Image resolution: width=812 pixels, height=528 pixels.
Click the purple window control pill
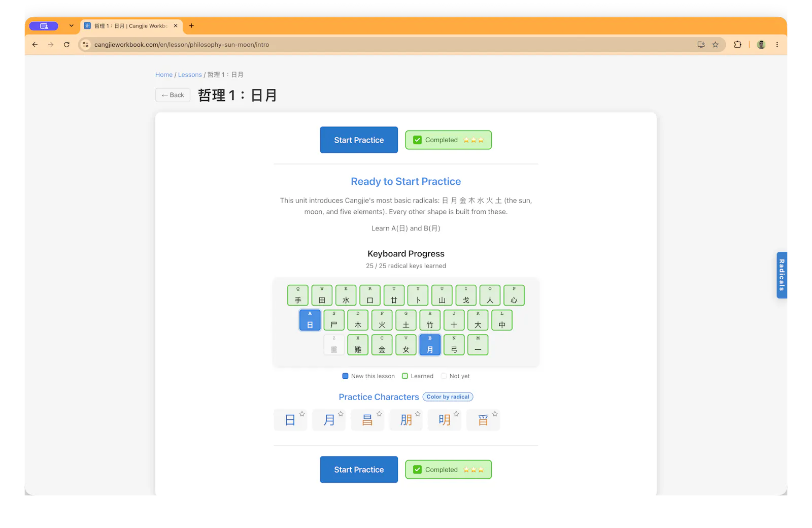(x=44, y=26)
